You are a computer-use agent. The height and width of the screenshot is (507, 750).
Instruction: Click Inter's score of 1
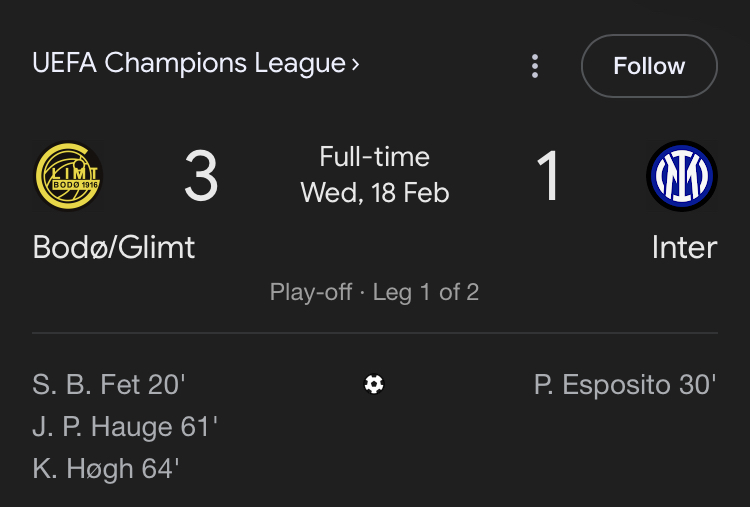548,177
